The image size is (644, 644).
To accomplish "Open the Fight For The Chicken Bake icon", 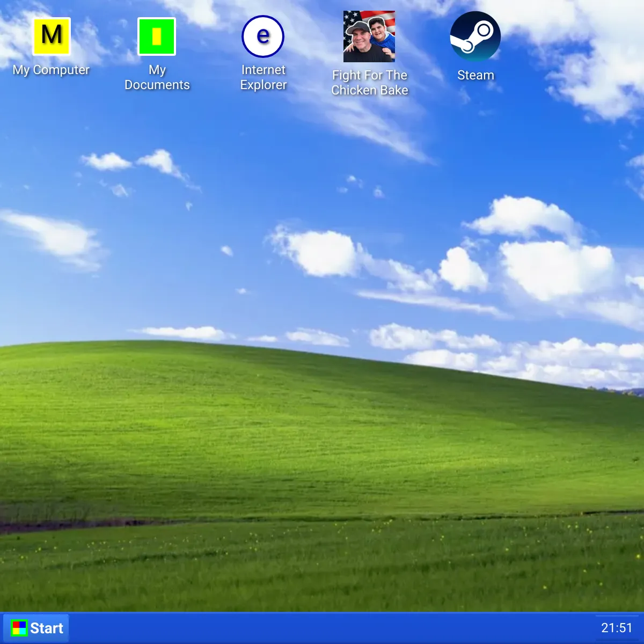I will pos(369,36).
